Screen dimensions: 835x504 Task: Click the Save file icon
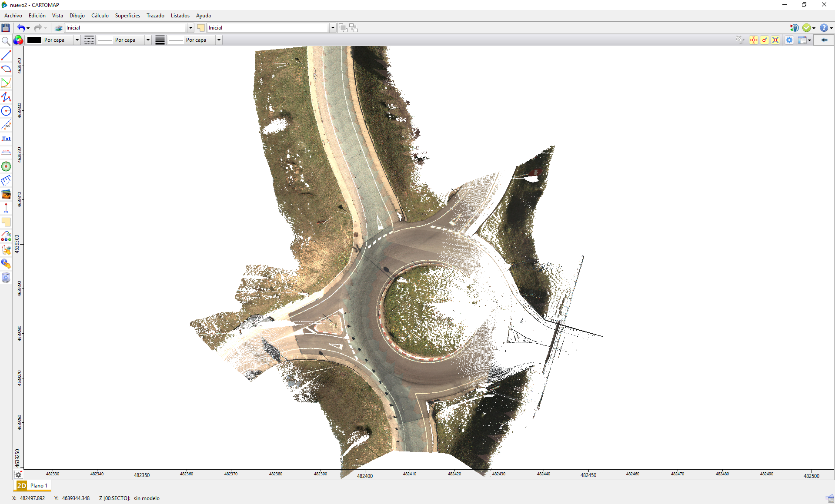[6, 28]
